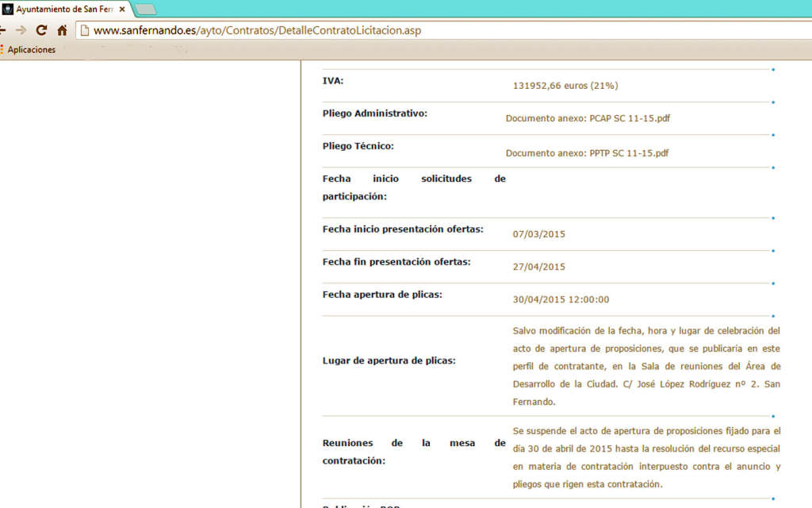Click the offers end date 27/04/2015
This screenshot has height=508, width=812.
coord(538,267)
